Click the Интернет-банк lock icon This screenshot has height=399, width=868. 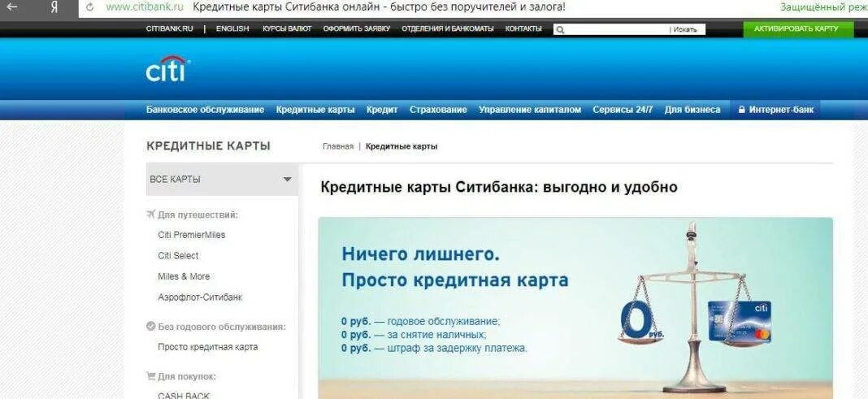point(742,110)
